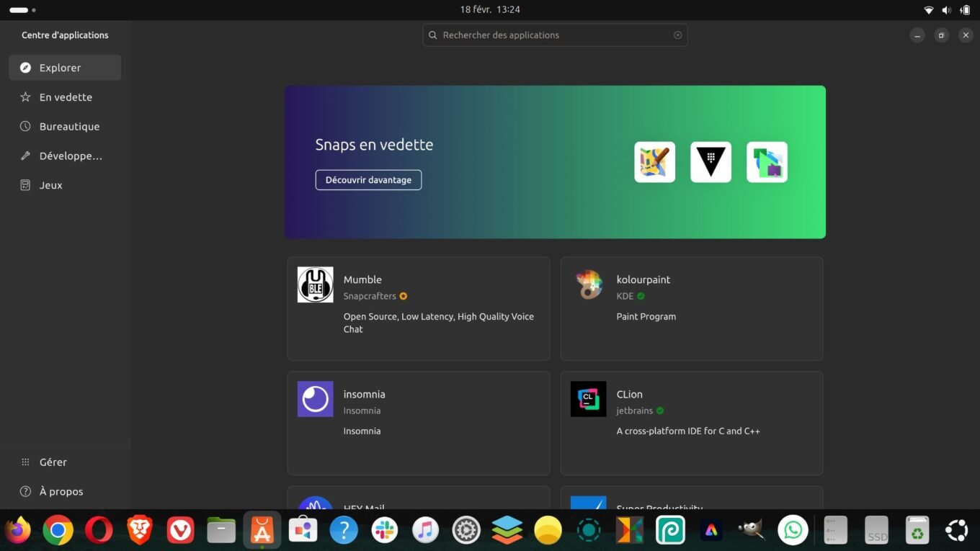Open the Mumble app card
Viewport: 980px width, 551px height.
(419, 309)
